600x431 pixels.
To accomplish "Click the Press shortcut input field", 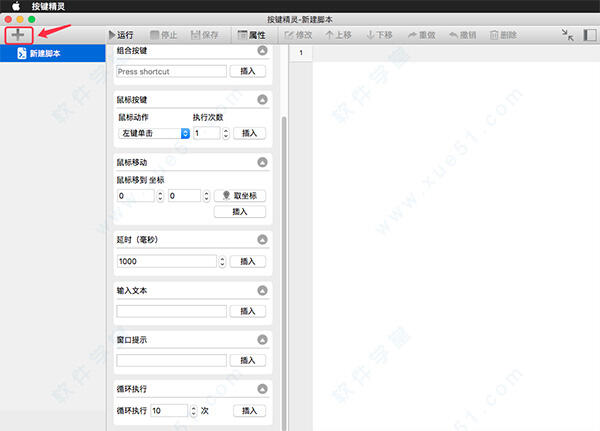I will click(172, 72).
